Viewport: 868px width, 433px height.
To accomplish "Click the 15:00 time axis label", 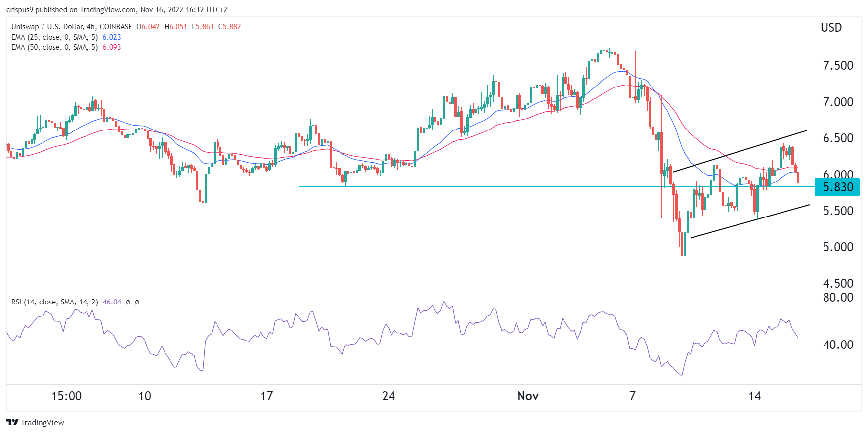I will 67,396.
